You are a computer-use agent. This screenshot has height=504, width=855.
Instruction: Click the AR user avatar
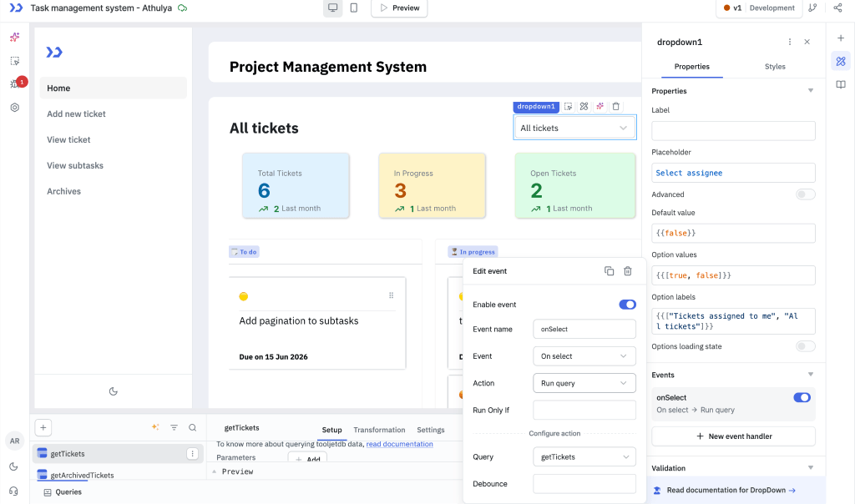point(15,441)
